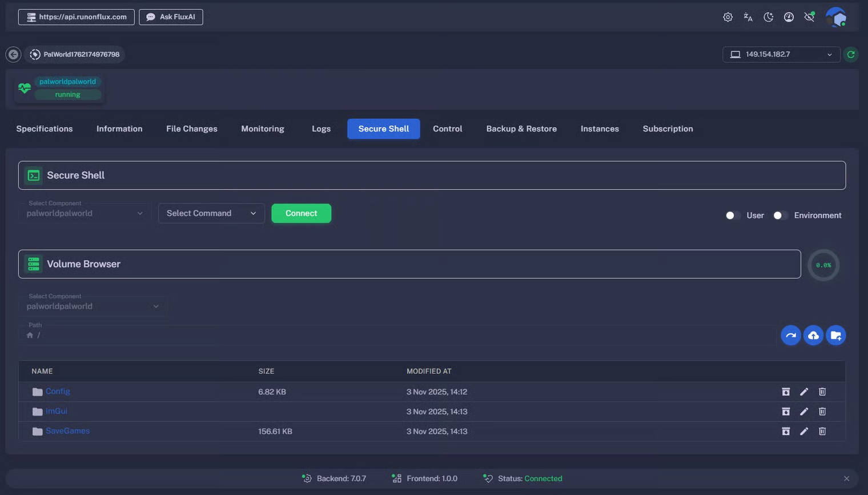Download the SaveGames folder archive icon
The height and width of the screenshot is (495, 868).
pyautogui.click(x=786, y=432)
